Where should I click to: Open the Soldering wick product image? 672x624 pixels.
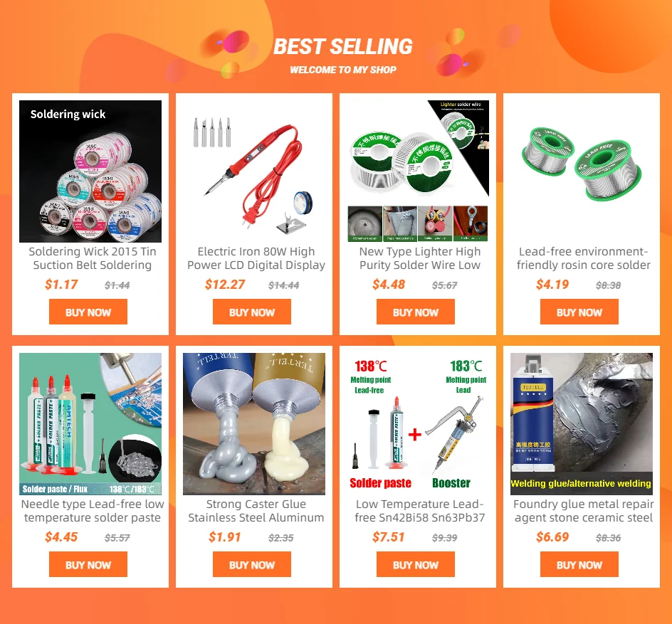(90, 171)
